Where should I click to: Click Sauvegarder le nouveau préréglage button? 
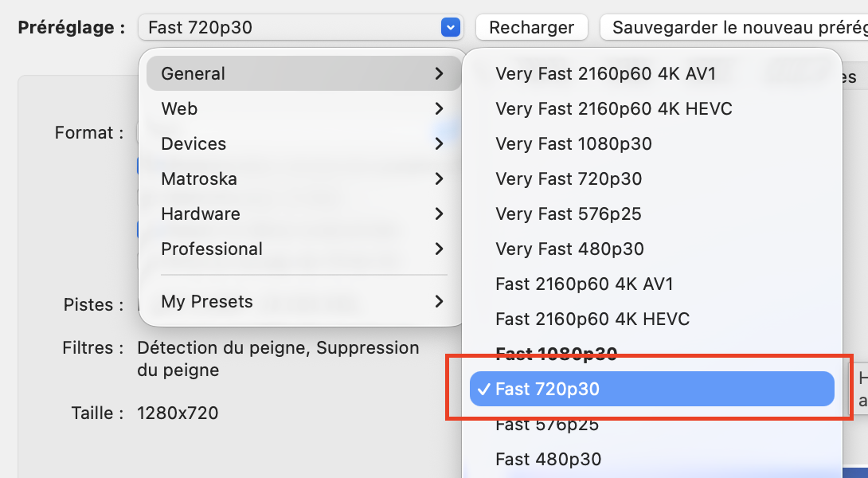click(733, 28)
